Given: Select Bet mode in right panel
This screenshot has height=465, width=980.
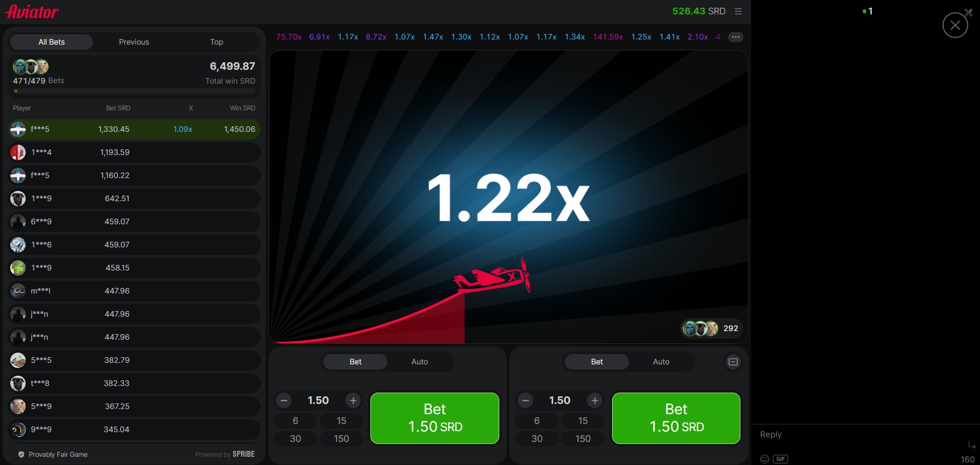Looking at the screenshot, I should 597,362.
